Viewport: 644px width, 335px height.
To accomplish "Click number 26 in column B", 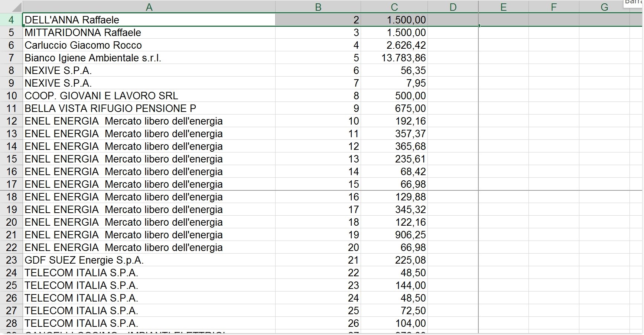I will (x=318, y=323).
